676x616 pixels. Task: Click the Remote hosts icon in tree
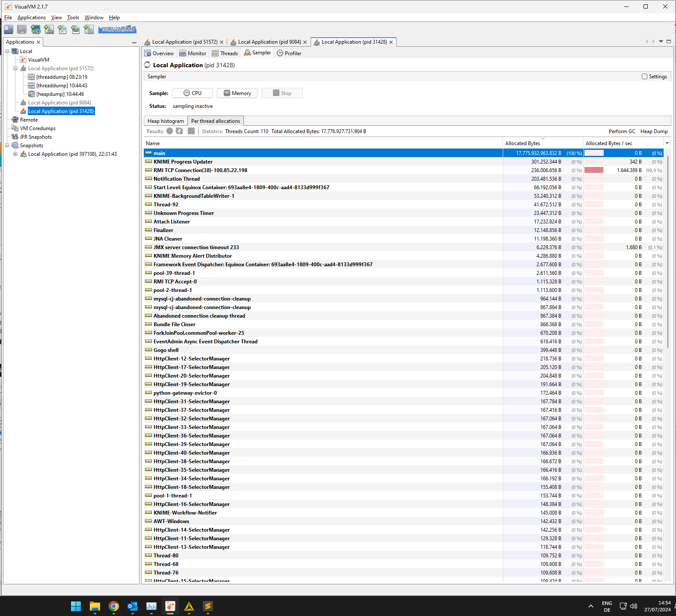[15, 119]
